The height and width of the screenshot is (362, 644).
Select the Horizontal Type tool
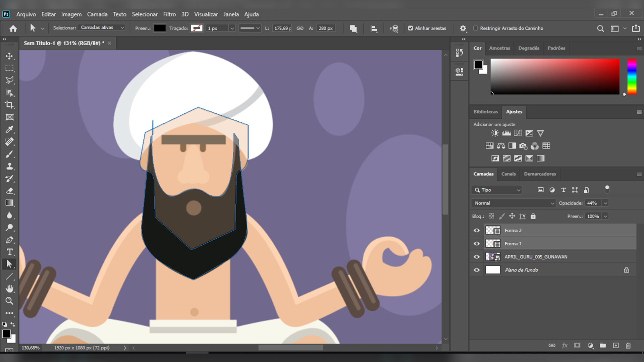tap(9, 252)
